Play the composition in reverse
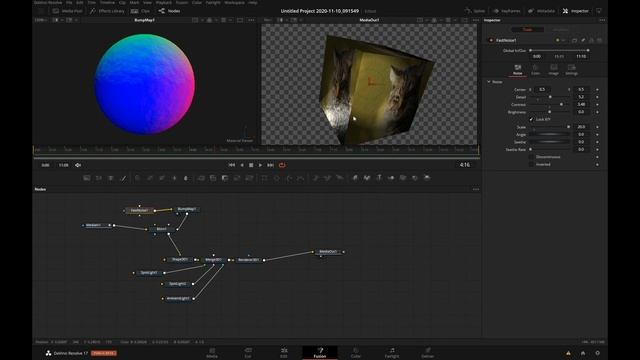The image size is (640, 360). [x=242, y=165]
